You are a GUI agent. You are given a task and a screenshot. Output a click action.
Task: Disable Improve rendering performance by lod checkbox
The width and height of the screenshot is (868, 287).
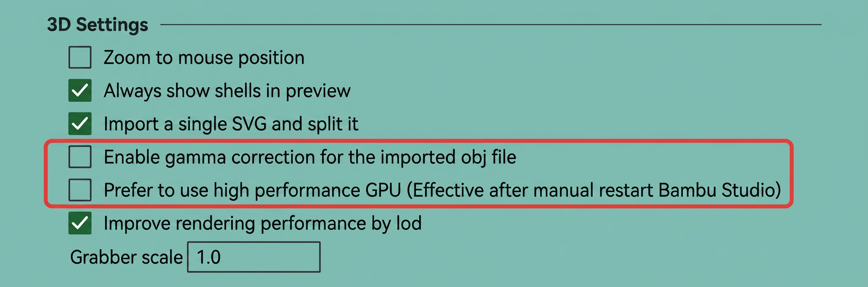click(80, 223)
